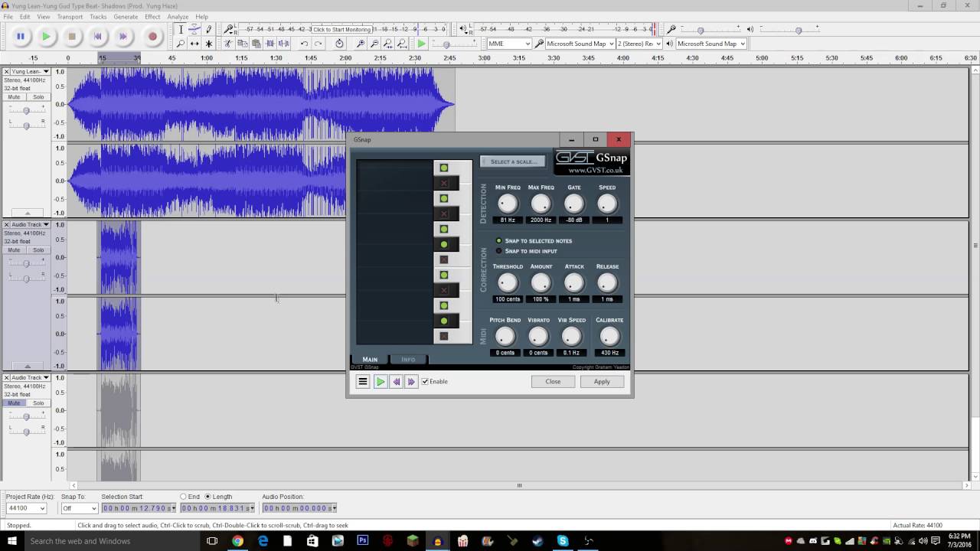The height and width of the screenshot is (551, 980).
Task: Select the I-beam Selection tool
Action: tap(181, 29)
